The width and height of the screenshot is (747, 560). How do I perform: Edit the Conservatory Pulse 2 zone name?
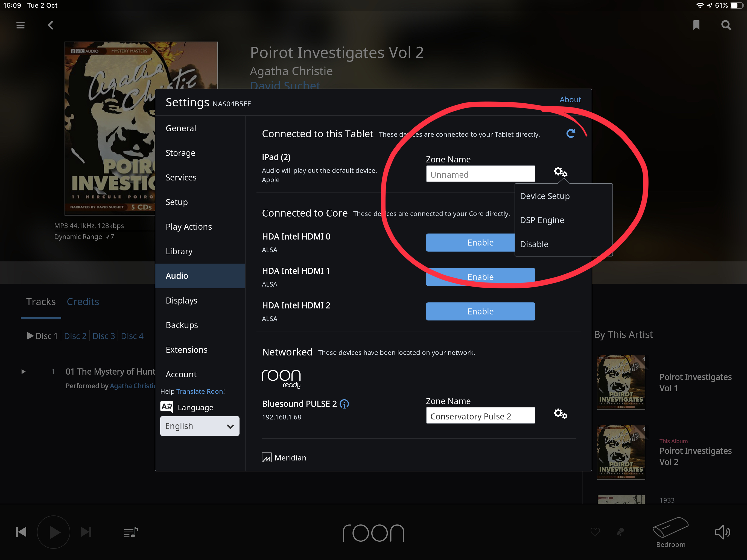click(x=480, y=415)
